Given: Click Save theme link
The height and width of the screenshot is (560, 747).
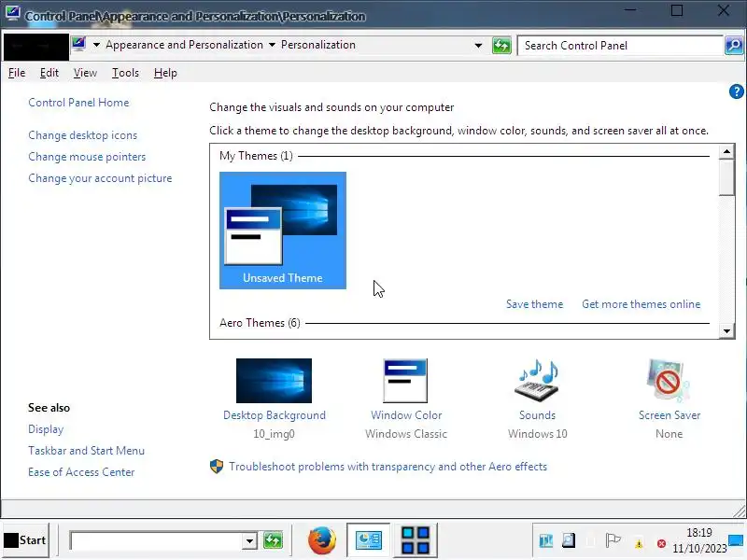Looking at the screenshot, I should 534,304.
